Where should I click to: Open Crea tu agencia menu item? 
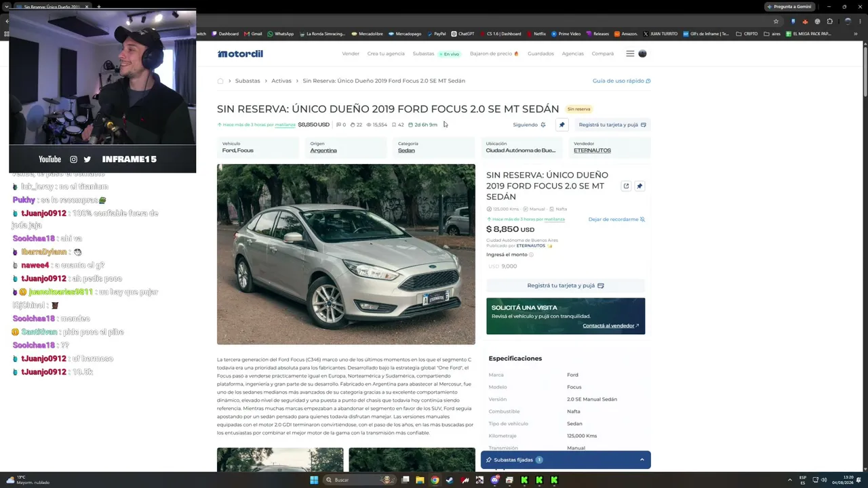(x=386, y=54)
